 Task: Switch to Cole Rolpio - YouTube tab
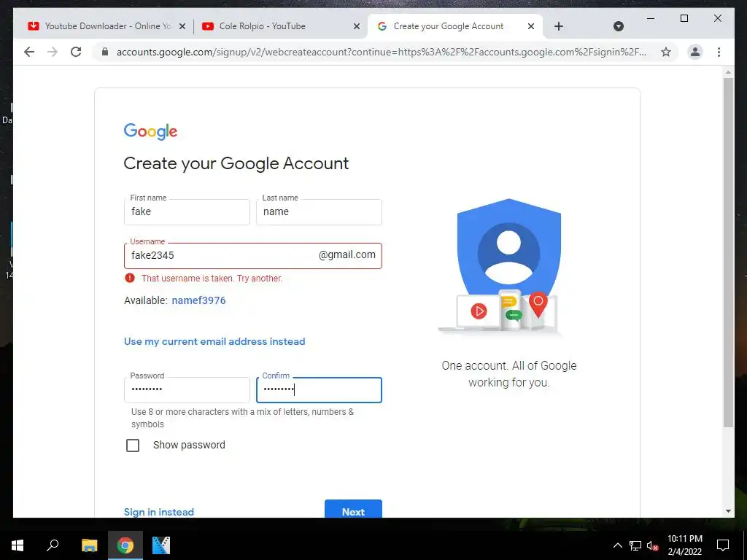tap(281, 26)
